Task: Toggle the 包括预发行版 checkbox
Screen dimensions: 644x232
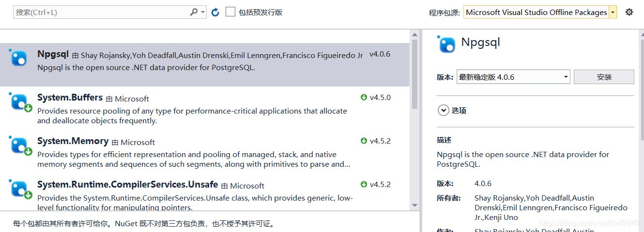Action: [x=230, y=12]
